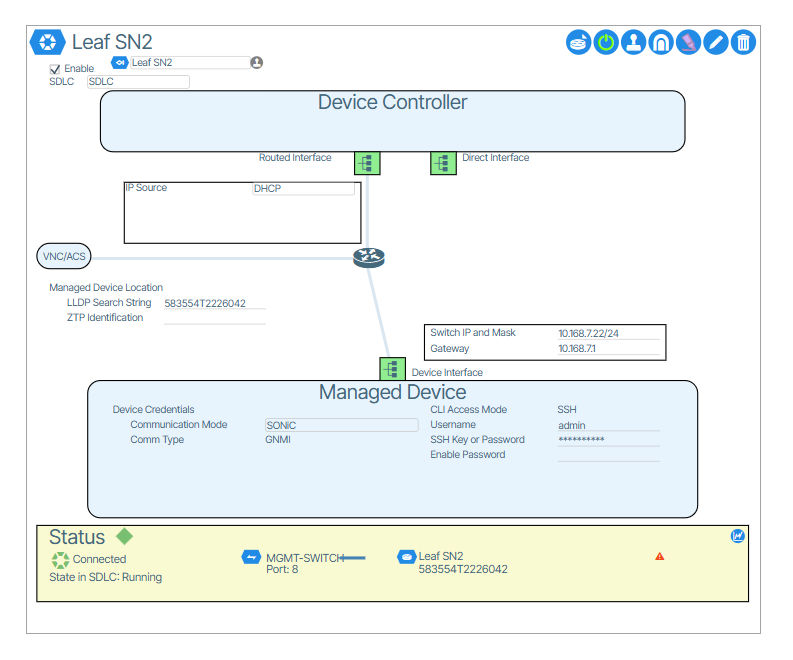Open the chart icon in Status panel

(x=738, y=536)
